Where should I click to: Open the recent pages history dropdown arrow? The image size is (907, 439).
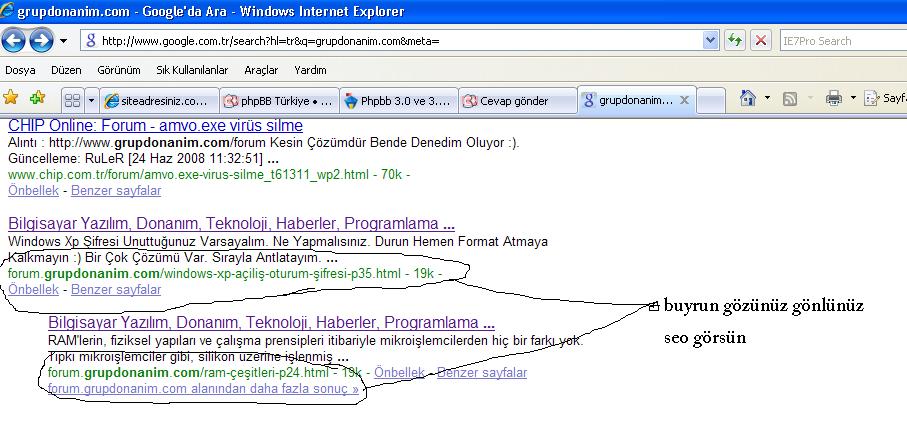[64, 41]
